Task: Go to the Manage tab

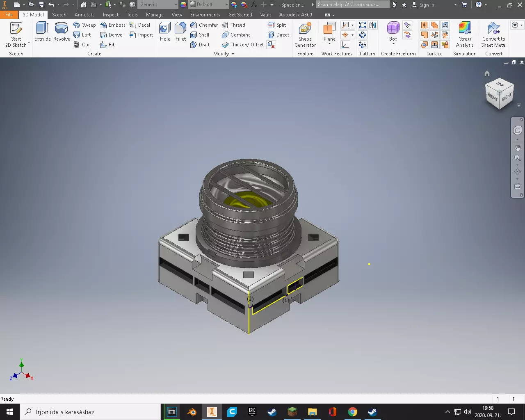Action: (x=155, y=14)
